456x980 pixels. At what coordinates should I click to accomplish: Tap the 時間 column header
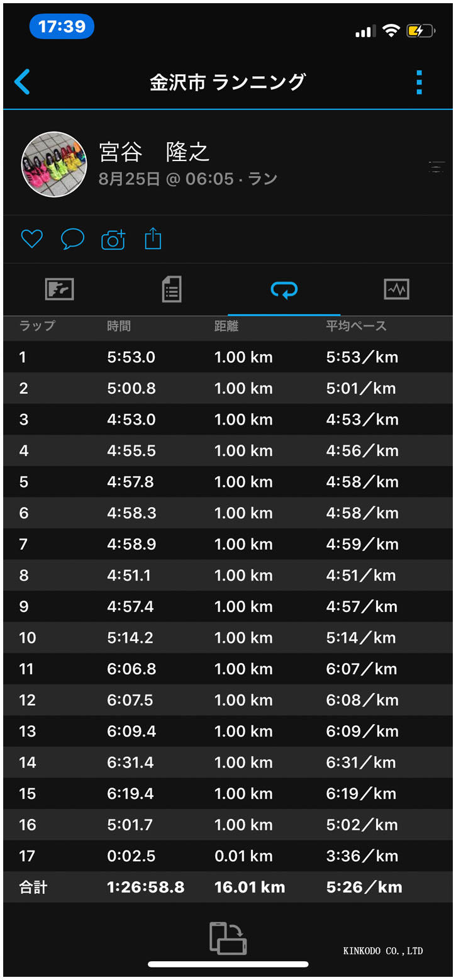pyautogui.click(x=119, y=326)
